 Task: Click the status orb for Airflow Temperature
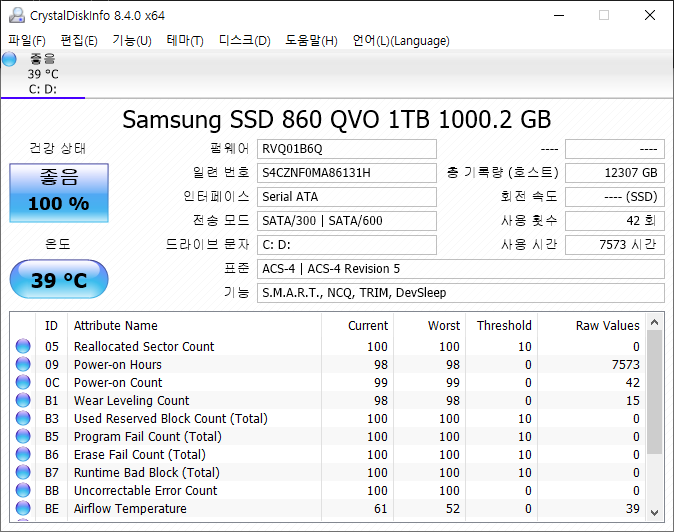(x=23, y=509)
